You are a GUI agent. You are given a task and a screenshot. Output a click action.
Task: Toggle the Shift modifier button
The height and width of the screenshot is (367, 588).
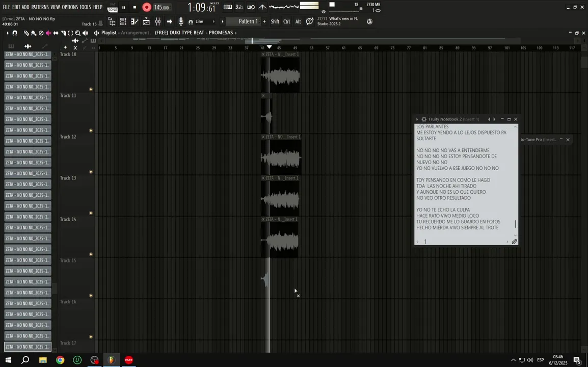pos(275,22)
